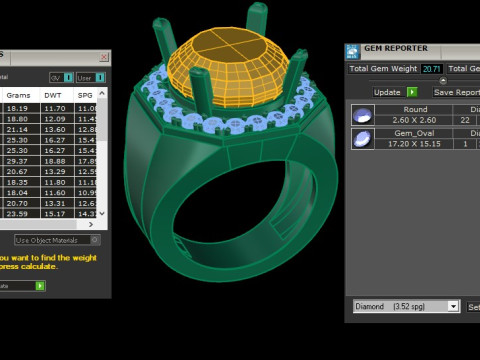Click the Gem_Oval name cell
This screenshot has width=480, height=360.
(414, 133)
